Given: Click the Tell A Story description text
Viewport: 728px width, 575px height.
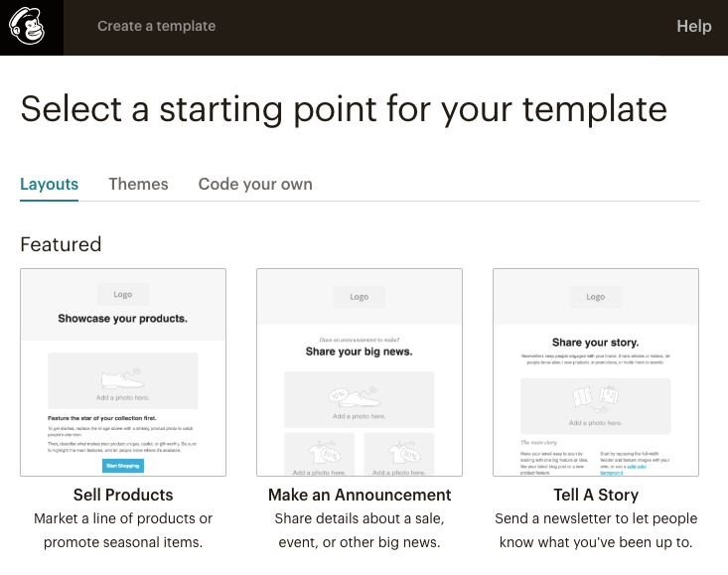Looking at the screenshot, I should pos(596,530).
